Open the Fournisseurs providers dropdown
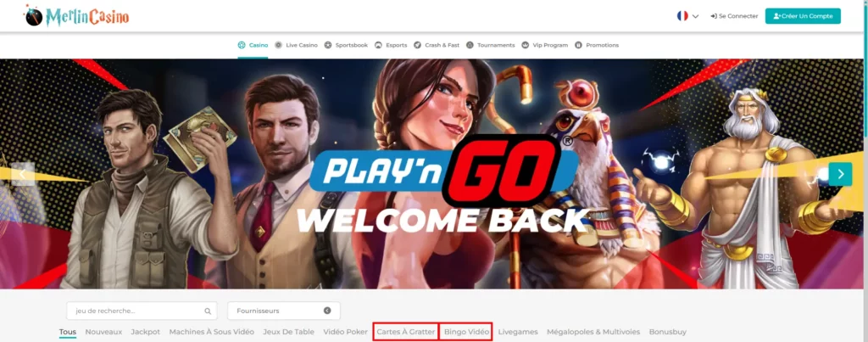Viewport: 868px width, 342px height. [x=283, y=311]
